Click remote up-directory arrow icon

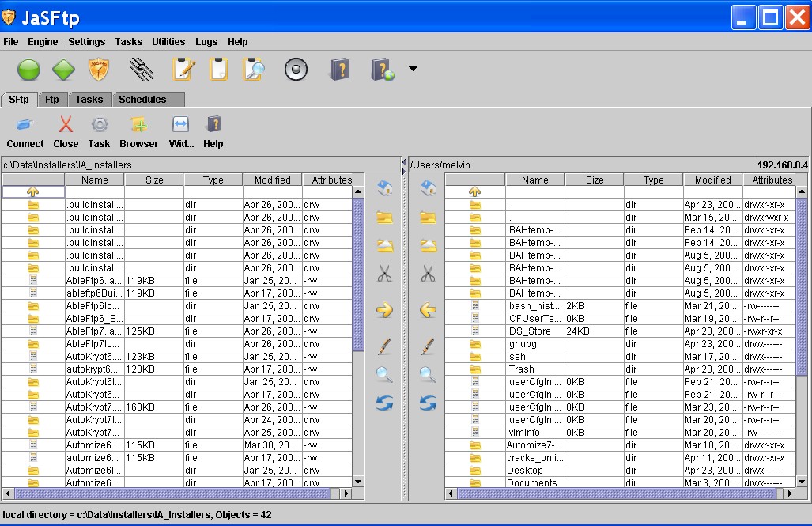click(474, 191)
